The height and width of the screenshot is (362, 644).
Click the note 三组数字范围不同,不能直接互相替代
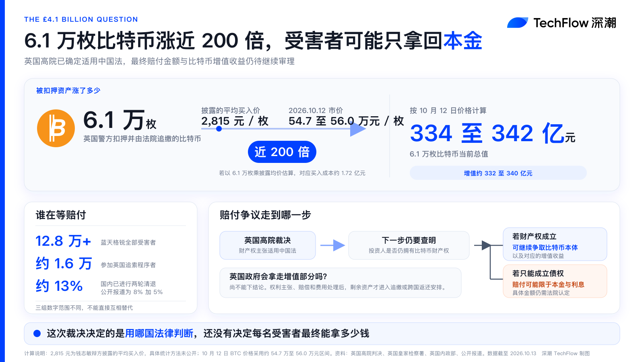point(84,308)
